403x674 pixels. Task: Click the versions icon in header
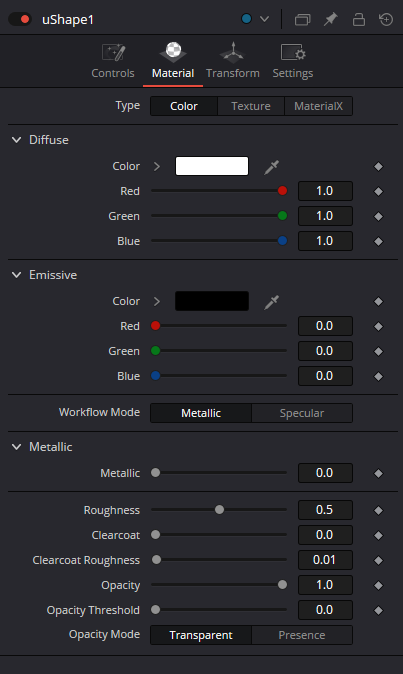coord(302,19)
